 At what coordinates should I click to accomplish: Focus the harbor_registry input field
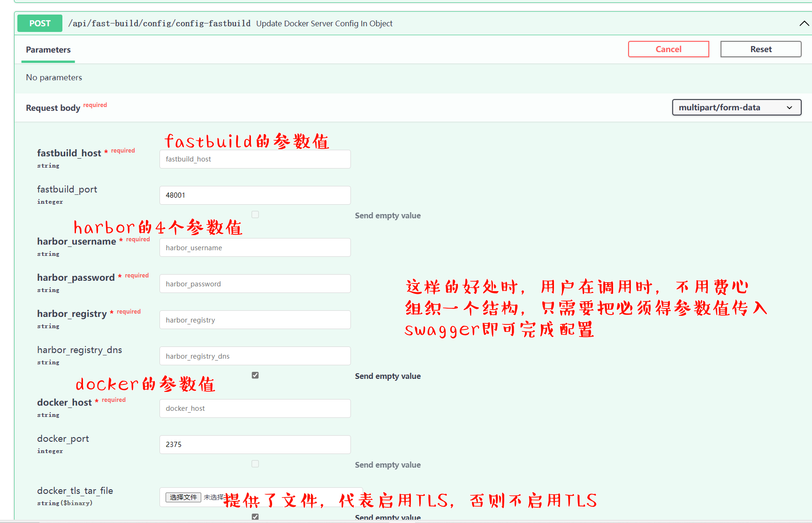click(x=255, y=320)
